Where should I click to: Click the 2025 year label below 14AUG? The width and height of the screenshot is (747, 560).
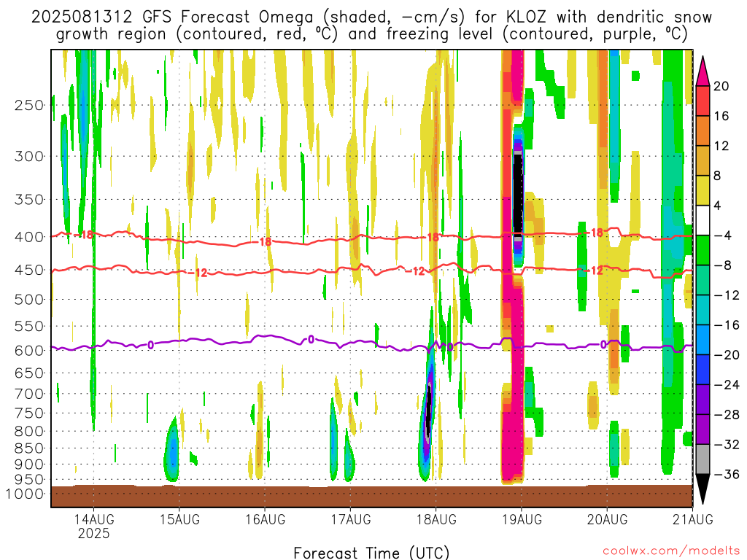tap(94, 533)
